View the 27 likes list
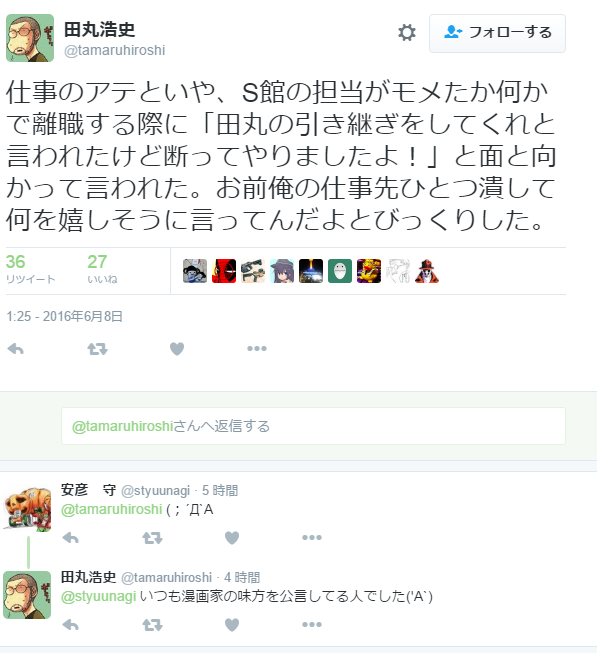 click(x=102, y=269)
